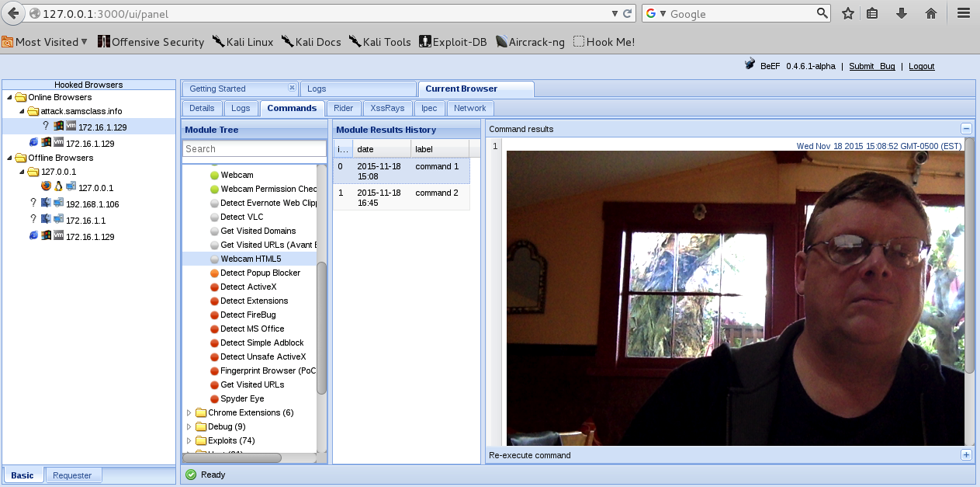
Task: Switch to the Requester view tab
Action: pyautogui.click(x=72, y=475)
